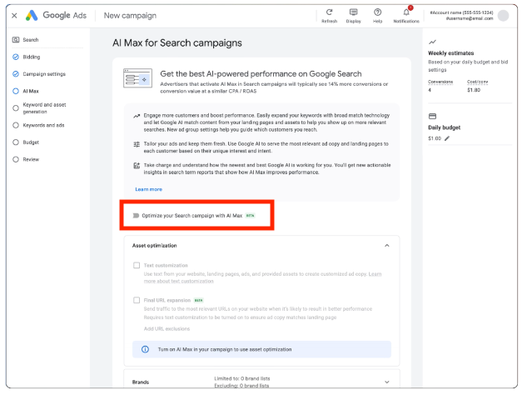The width and height of the screenshot is (532, 400).
Task: Click the Learn more link
Action: point(148,189)
